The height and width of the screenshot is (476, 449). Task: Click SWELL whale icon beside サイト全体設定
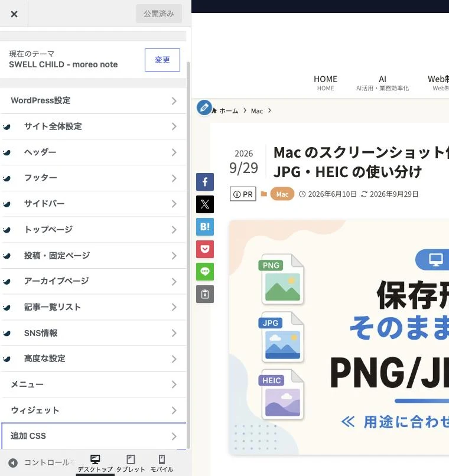click(x=6, y=126)
